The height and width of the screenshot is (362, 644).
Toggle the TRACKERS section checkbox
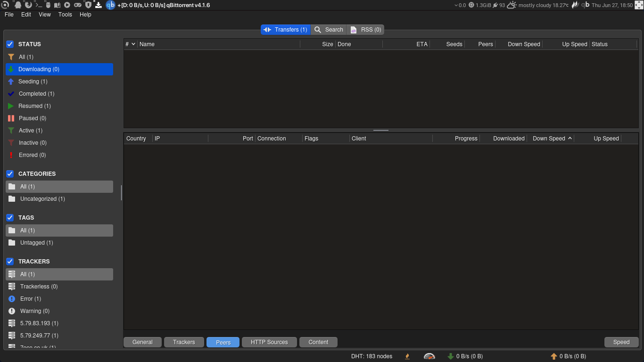(x=10, y=262)
